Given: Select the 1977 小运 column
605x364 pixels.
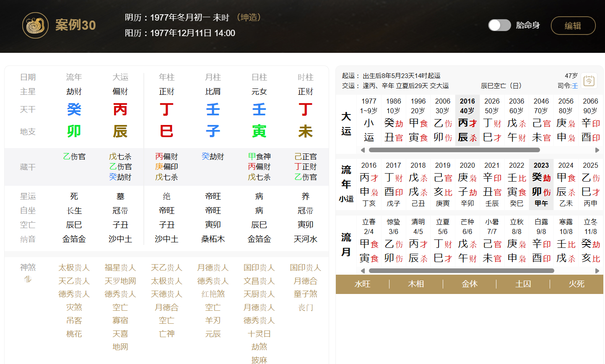Looking at the screenshot, I should point(369,120).
